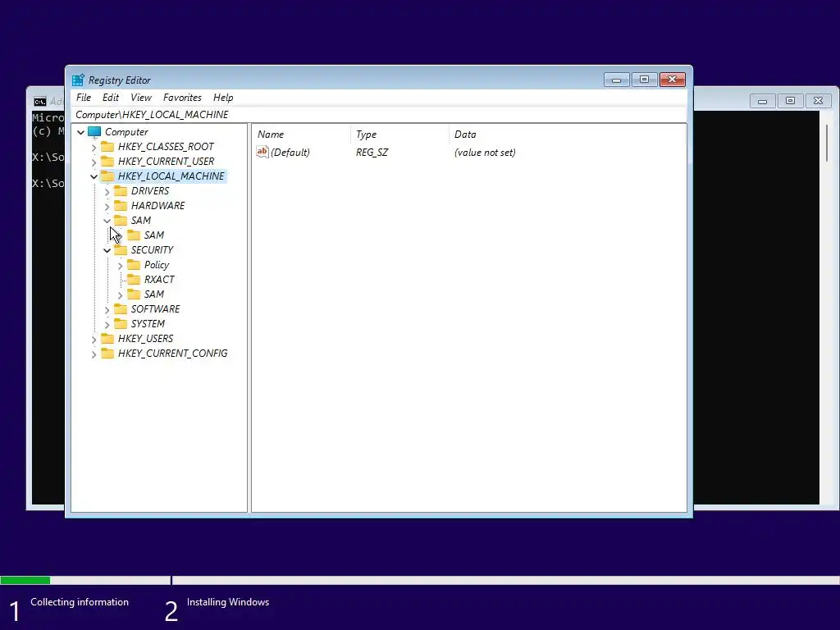Open the View menu
This screenshot has width=840, height=630.
coord(141,98)
